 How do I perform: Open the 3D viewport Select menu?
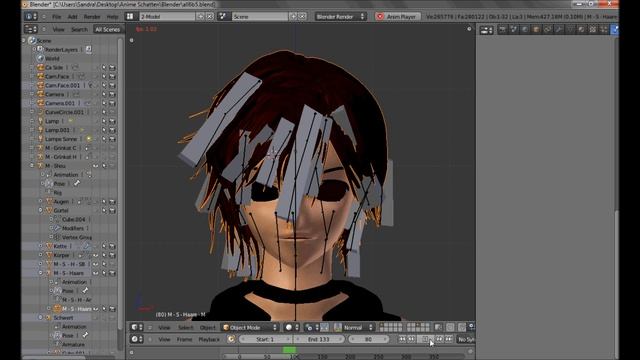[185, 327]
